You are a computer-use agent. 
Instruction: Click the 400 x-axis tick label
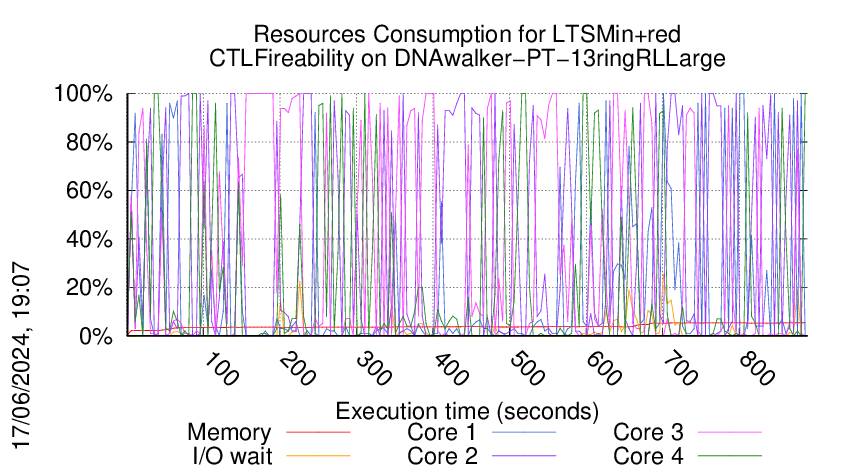click(x=451, y=369)
